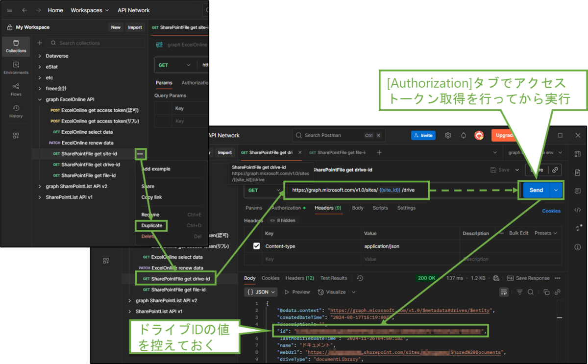
Task: Open the Send button dropdown arrow
Action: 556,190
